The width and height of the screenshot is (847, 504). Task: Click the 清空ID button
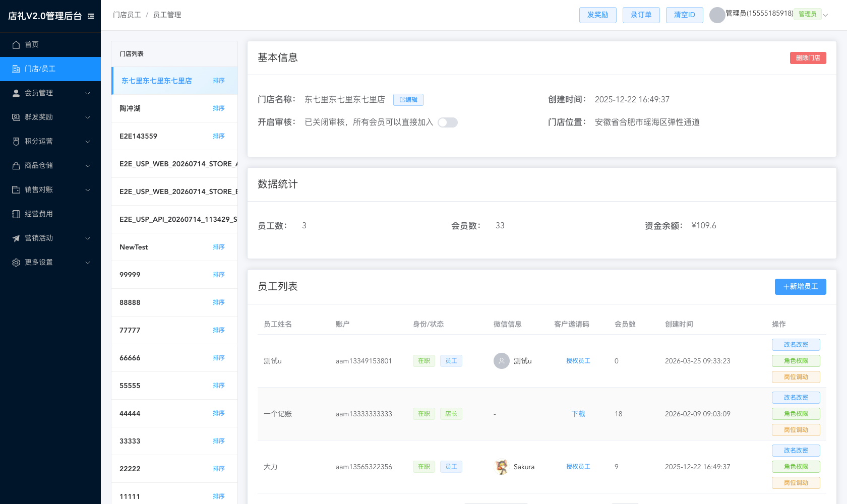tap(685, 15)
